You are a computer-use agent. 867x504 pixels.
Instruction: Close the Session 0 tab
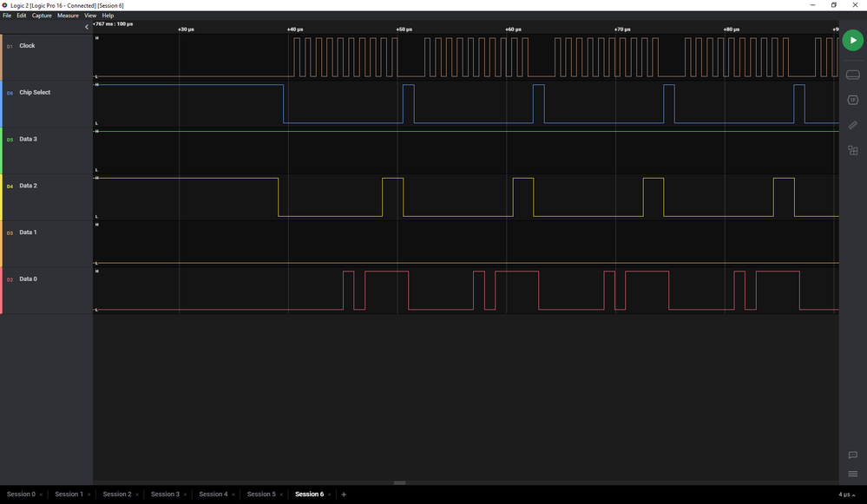point(41,494)
